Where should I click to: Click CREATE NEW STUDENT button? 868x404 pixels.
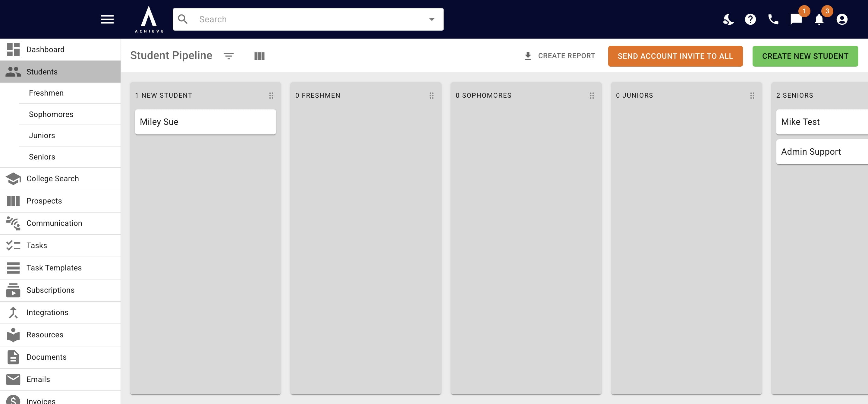[805, 56]
